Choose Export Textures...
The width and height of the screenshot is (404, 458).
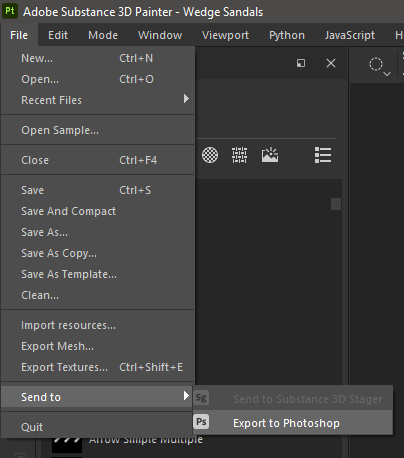[x=98, y=367]
